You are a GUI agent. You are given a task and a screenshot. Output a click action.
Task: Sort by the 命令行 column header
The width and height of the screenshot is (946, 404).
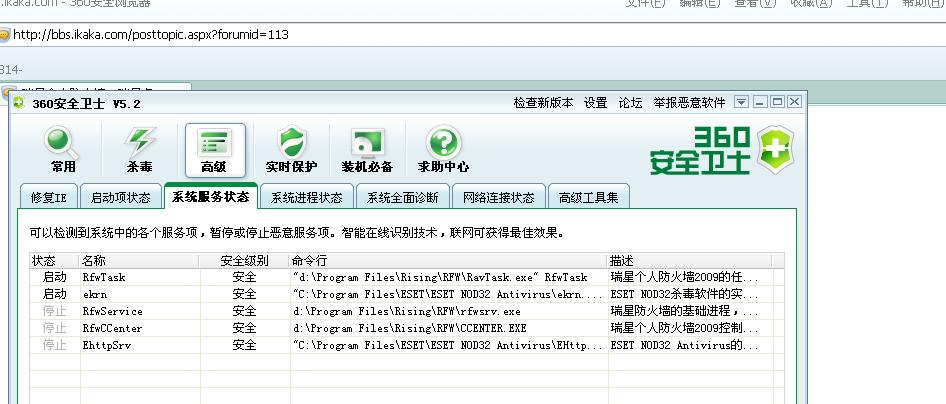pos(448,260)
